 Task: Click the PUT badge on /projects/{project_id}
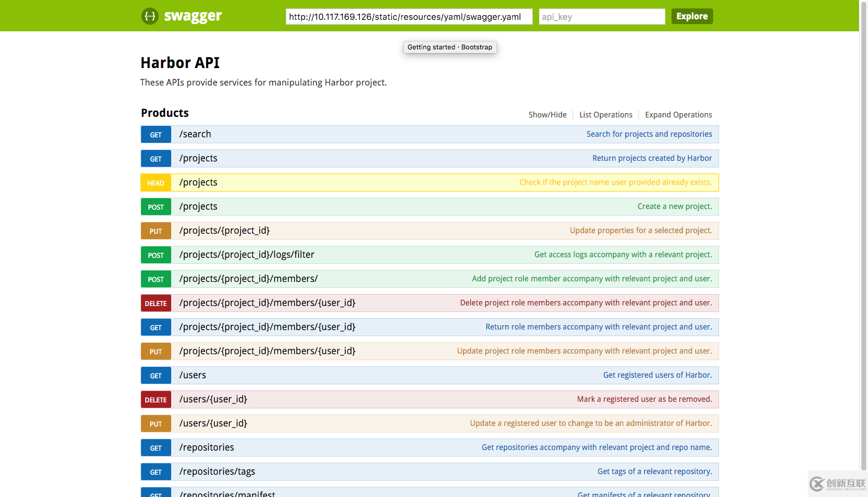(156, 231)
